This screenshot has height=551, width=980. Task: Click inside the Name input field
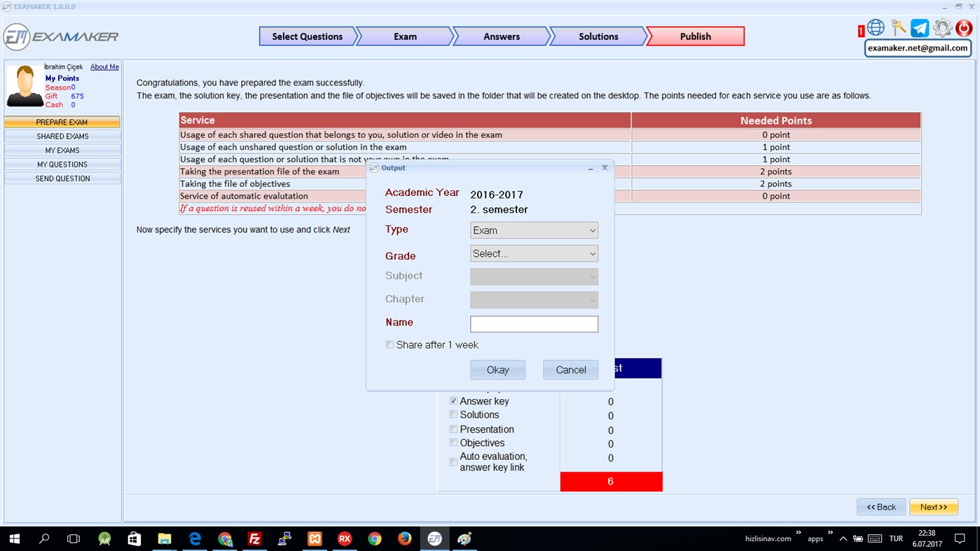[x=534, y=323]
